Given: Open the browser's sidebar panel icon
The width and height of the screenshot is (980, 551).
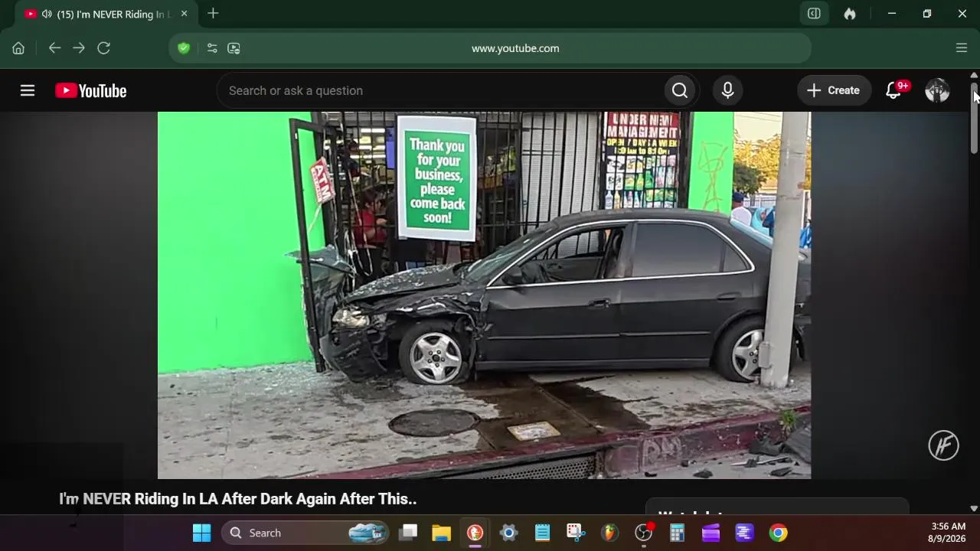Looking at the screenshot, I should (815, 14).
